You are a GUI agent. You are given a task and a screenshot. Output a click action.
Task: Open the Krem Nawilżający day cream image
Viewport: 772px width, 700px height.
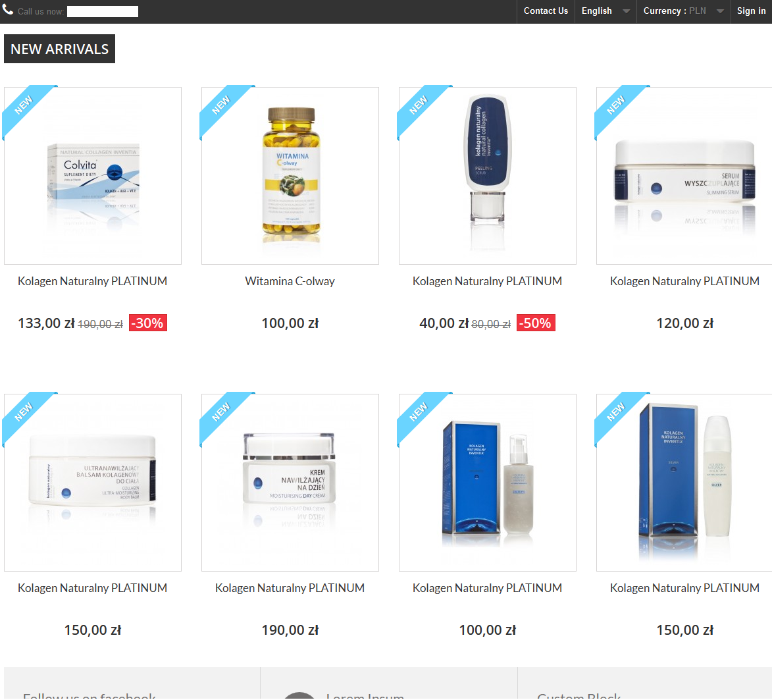[x=290, y=483]
